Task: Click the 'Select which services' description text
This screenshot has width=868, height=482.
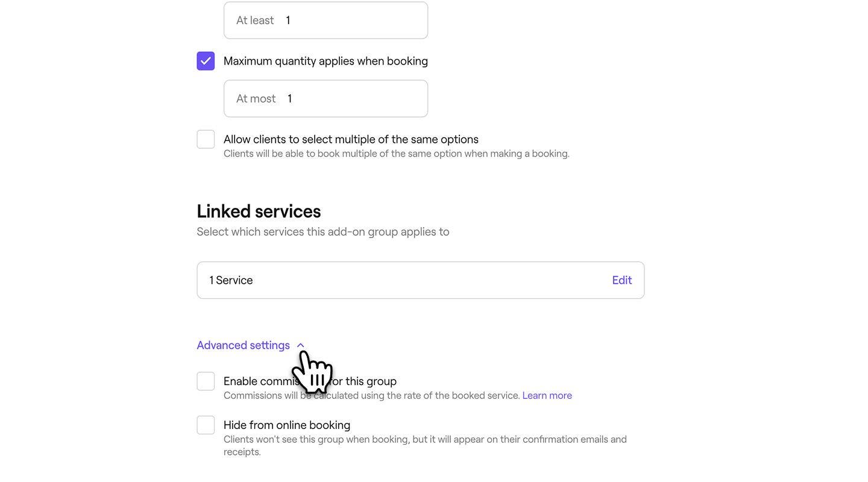Action: (x=323, y=232)
